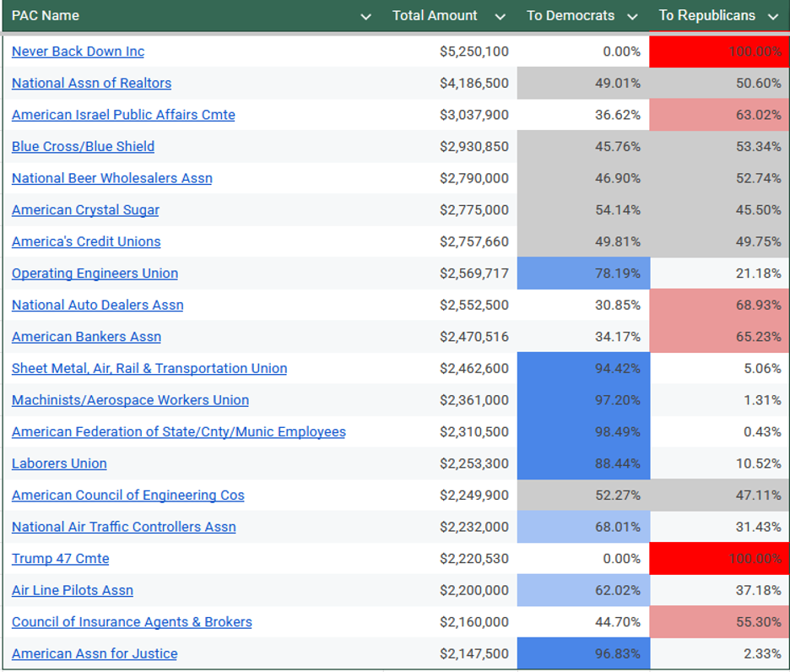Select Never Back Down's 100.00% Republicans cell

click(719, 51)
